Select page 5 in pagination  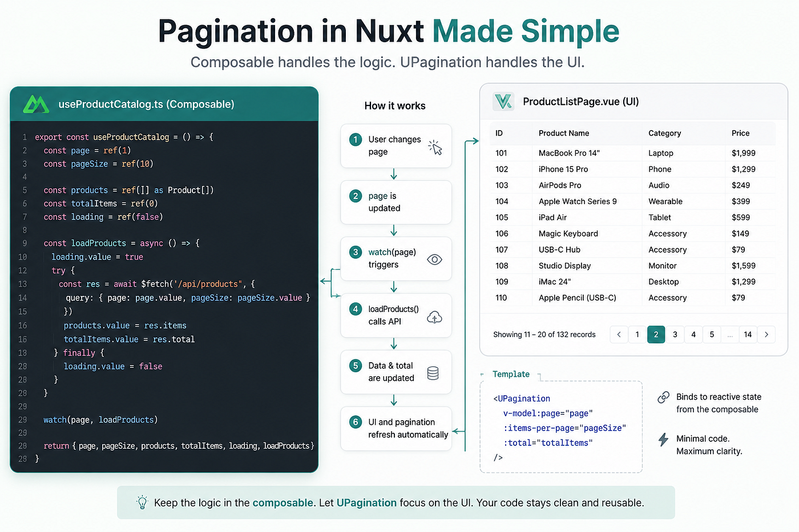712,335
